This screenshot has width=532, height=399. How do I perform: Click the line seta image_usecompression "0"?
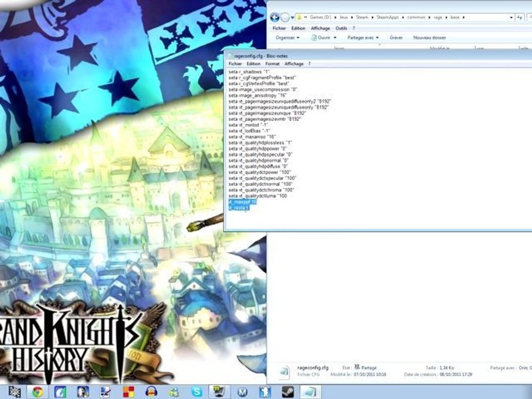263,90
